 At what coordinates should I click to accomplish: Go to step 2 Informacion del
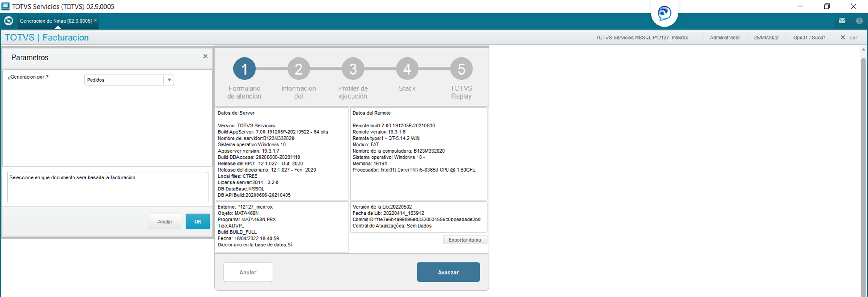click(299, 68)
